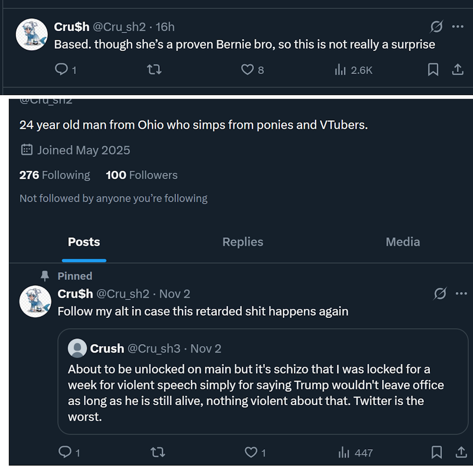Switch to the Media tab
This screenshot has width=473, height=476.
click(x=403, y=242)
